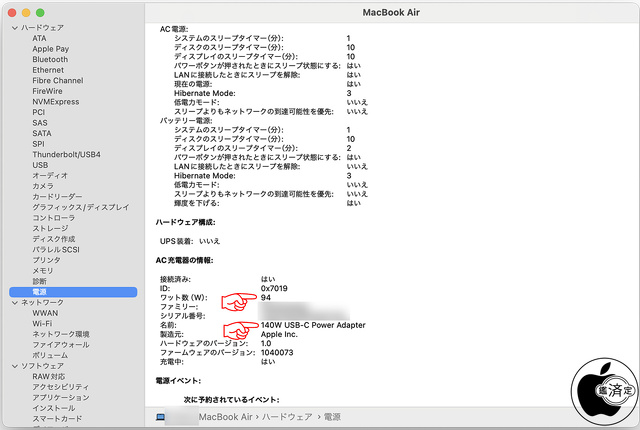Click the wattage value 94
640x430 pixels.
266,298
